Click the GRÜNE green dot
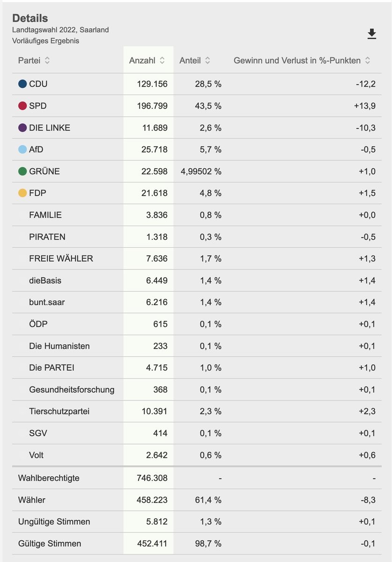The width and height of the screenshot is (392, 562). coord(22,171)
